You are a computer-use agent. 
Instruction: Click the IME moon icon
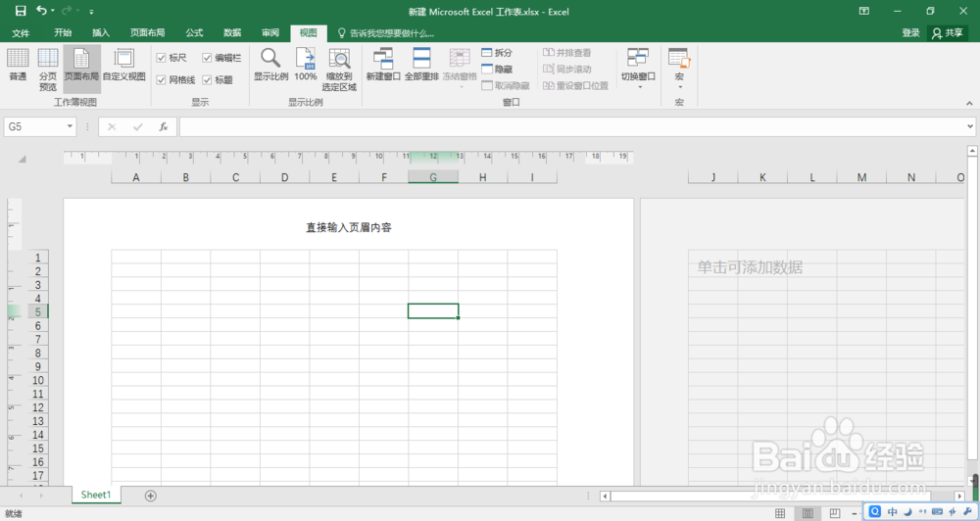[x=908, y=511]
